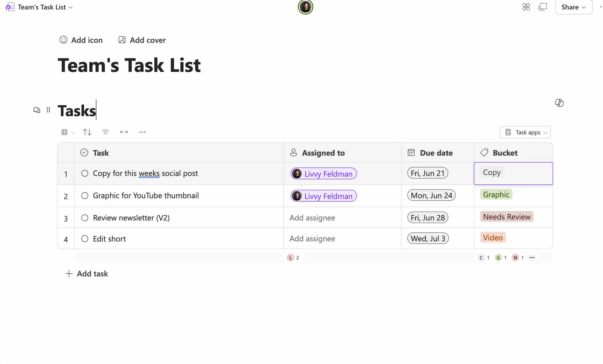603x364 pixels.
Task: Open the filter icon in table toolbar
Action: [x=106, y=132]
